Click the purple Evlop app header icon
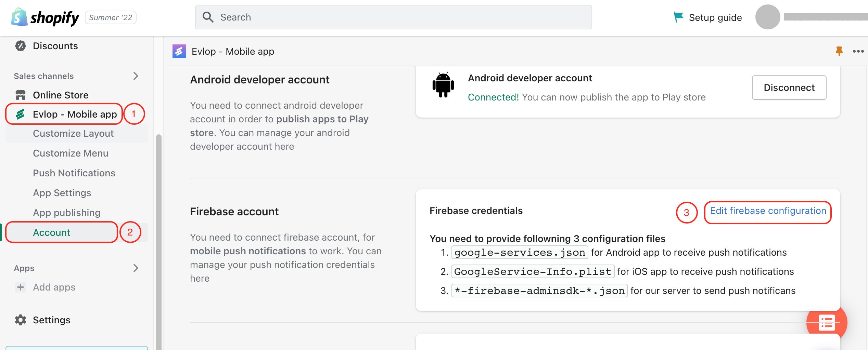The image size is (868, 350). pyautogui.click(x=179, y=51)
